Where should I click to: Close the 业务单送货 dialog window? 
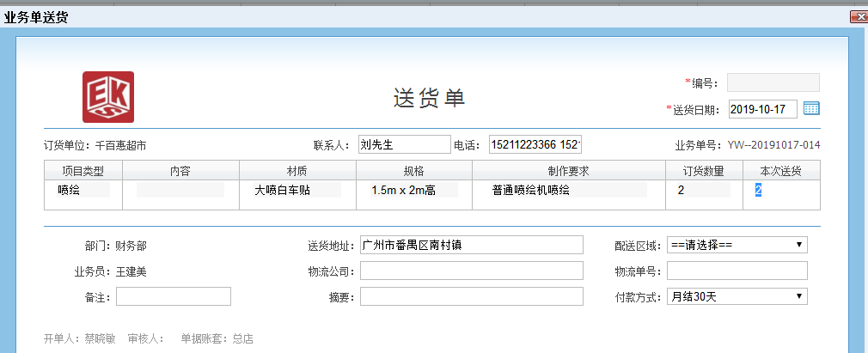point(858,16)
